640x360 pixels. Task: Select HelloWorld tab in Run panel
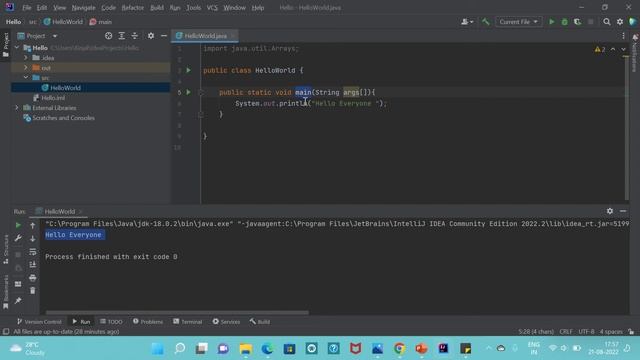tap(59, 211)
